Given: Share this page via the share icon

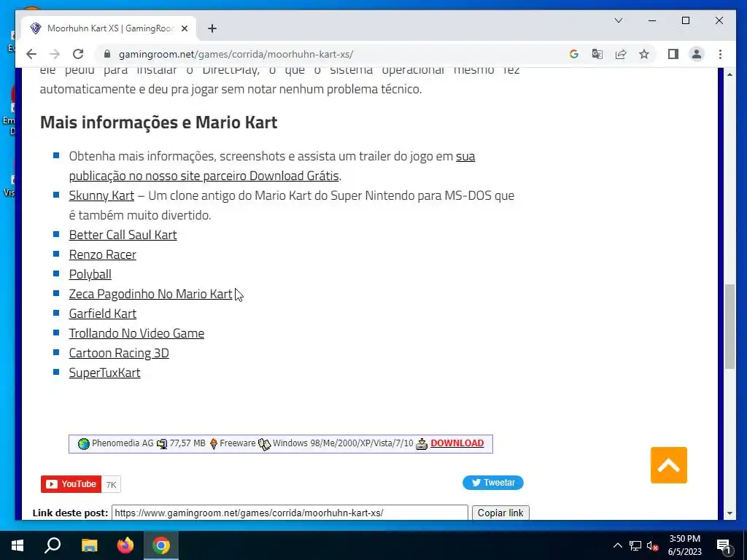Looking at the screenshot, I should (x=621, y=54).
